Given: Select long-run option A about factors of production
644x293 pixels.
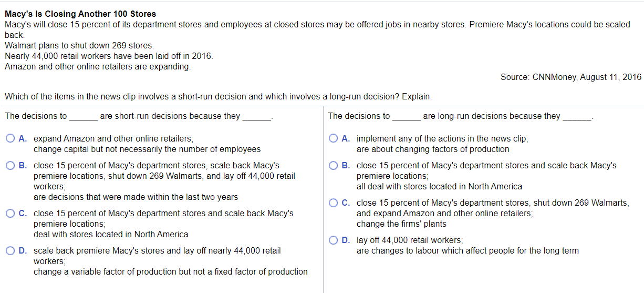Looking at the screenshot, I should 334,139.
